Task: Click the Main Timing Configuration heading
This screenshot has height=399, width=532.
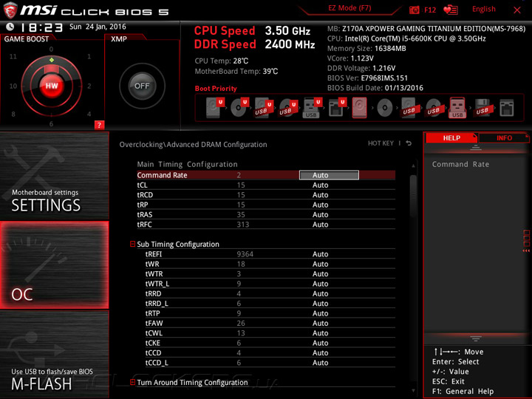Action: pyautogui.click(x=187, y=164)
